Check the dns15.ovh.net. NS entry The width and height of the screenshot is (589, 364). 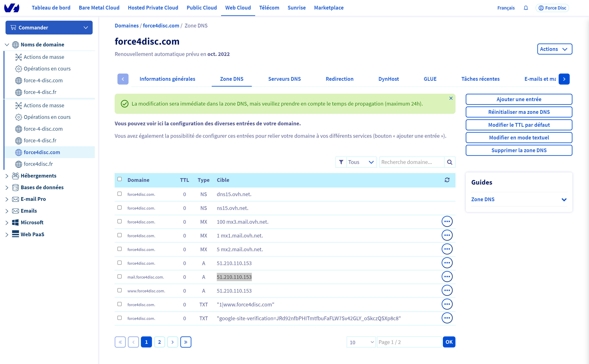[119, 194]
